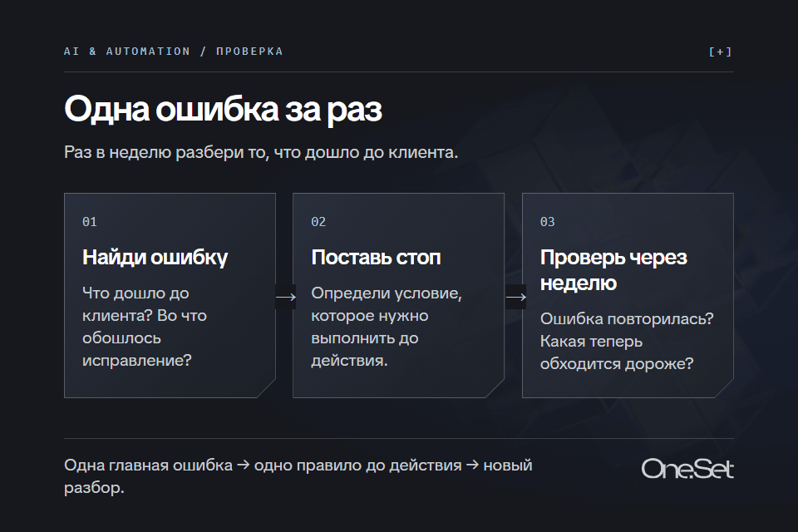Click the card heading "Найди ошибку"
Image resolution: width=798 pixels, height=532 pixels.
tap(155, 258)
